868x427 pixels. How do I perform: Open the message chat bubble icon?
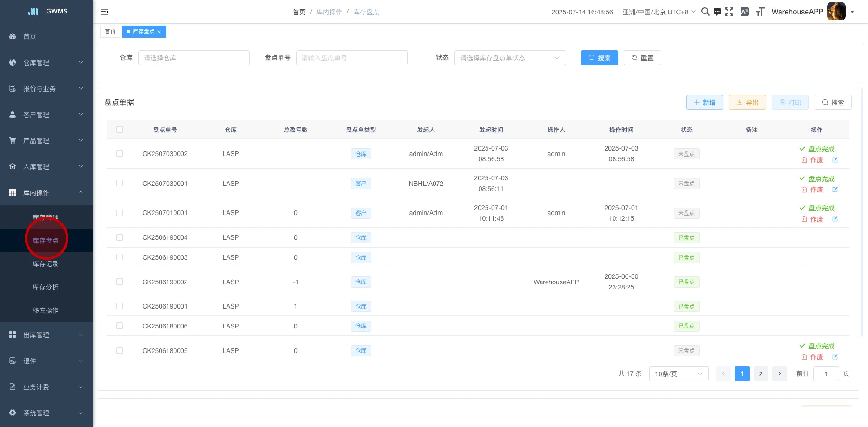(717, 12)
